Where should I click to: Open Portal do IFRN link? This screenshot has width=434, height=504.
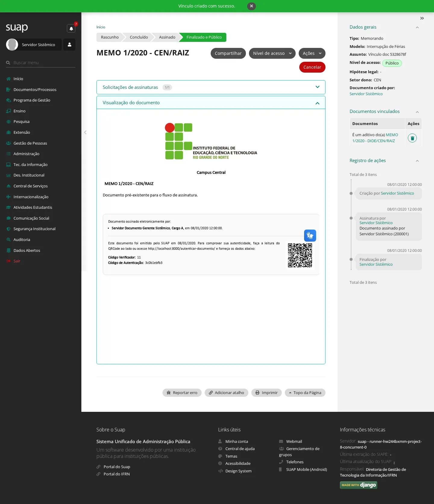(117, 474)
